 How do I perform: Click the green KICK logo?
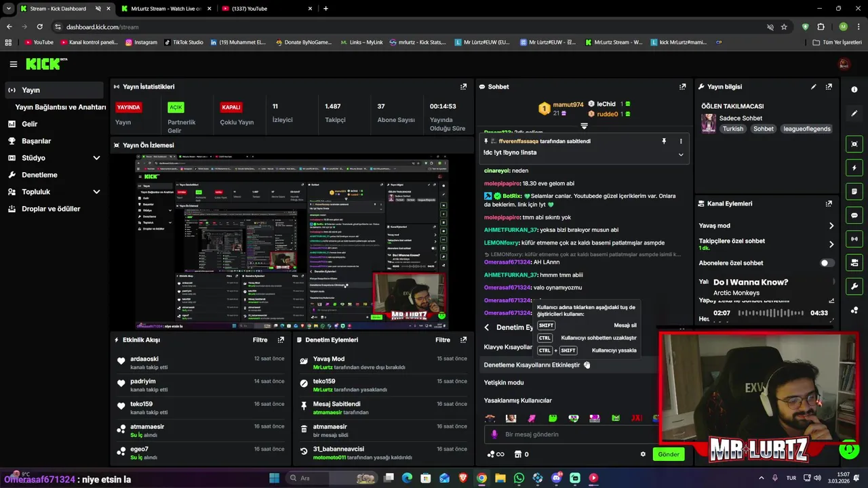46,64
